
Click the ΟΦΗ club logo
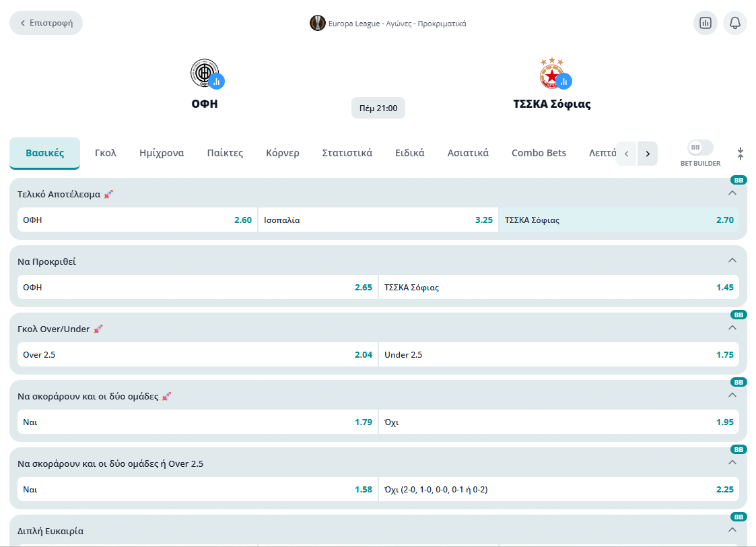204,73
